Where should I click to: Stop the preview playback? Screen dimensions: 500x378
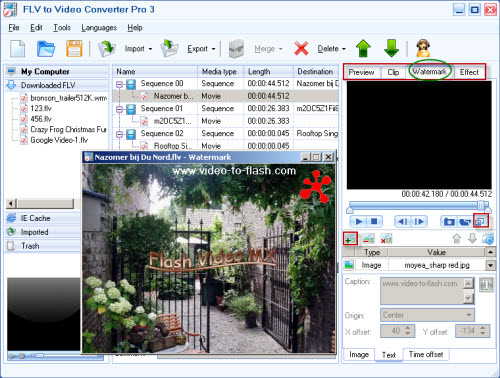(x=374, y=221)
